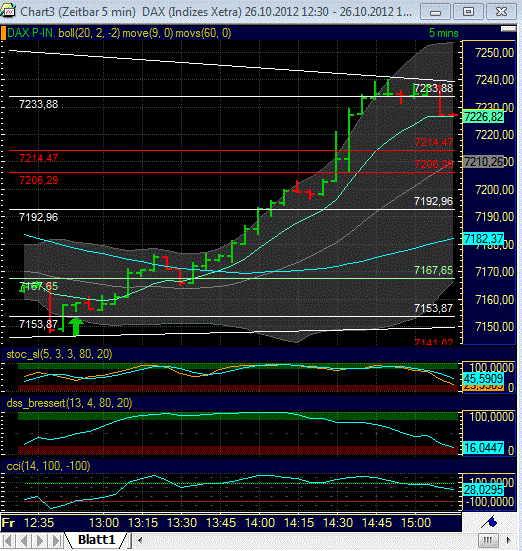Click the stochastic value 45,5909
The image size is (522, 551).
point(483,379)
